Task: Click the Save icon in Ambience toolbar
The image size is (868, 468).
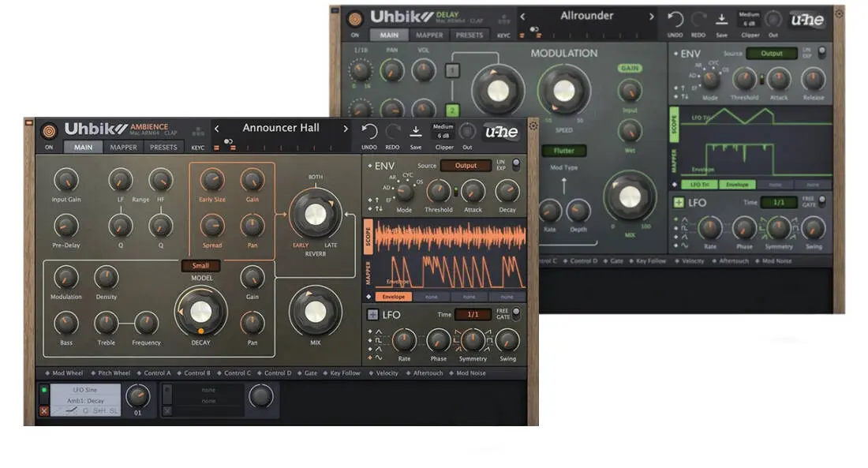Action: click(x=416, y=129)
